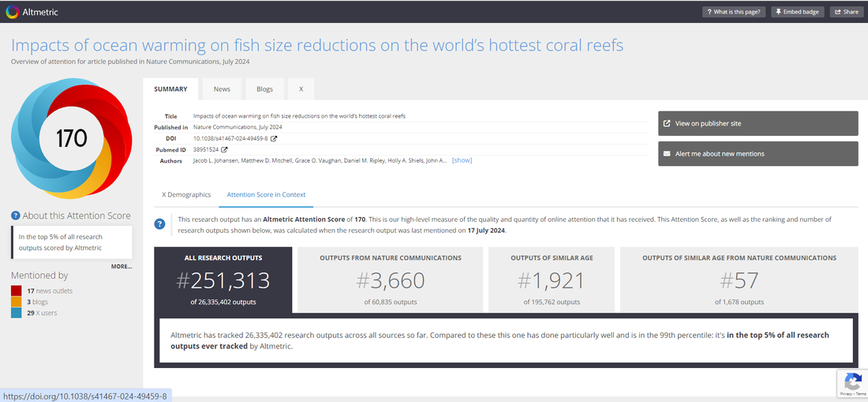Open the Pubmed ID external link icon
868x402 pixels.
224,149
